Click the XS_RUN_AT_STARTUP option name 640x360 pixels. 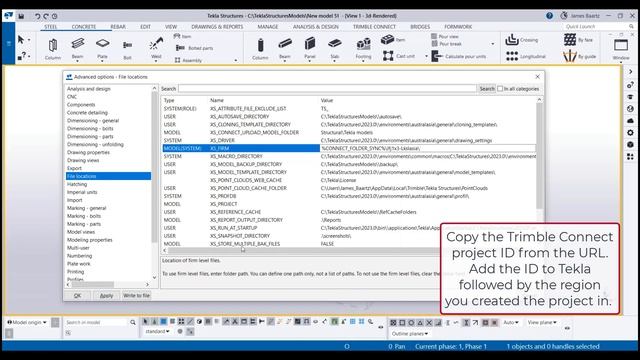[x=233, y=228]
